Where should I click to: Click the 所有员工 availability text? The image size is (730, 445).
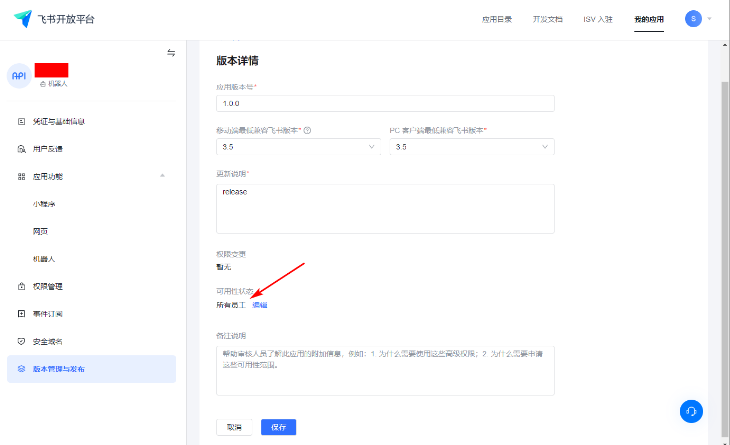click(x=231, y=305)
